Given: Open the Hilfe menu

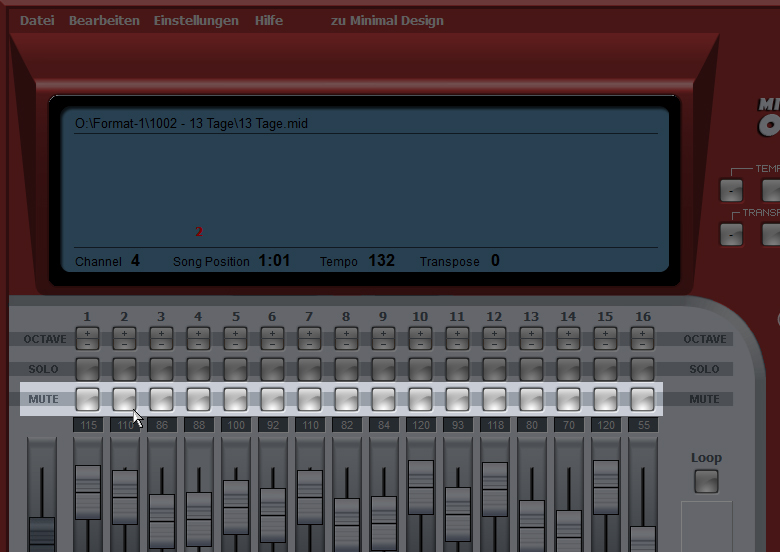Looking at the screenshot, I should point(269,20).
